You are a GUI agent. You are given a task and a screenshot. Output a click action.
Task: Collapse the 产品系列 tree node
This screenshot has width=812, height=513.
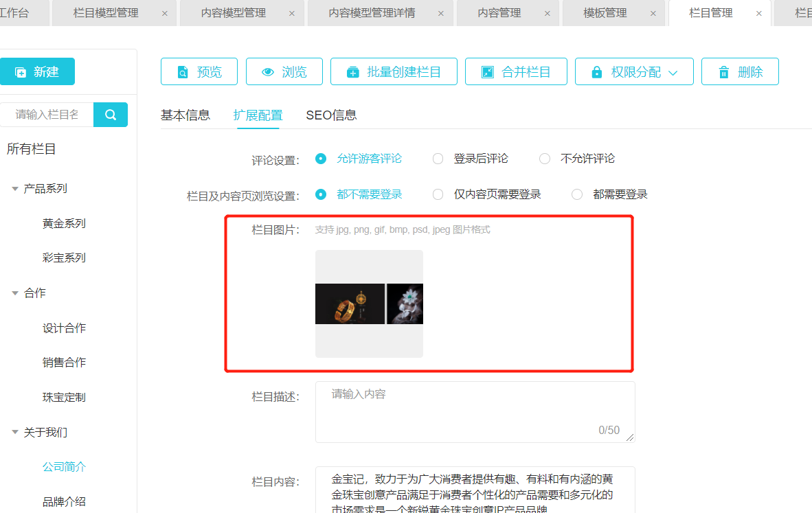(x=15, y=189)
